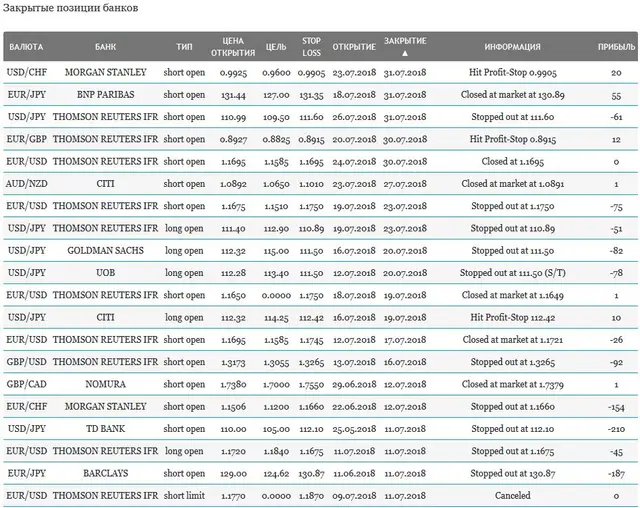The width and height of the screenshot is (640, 508).
Task: Click BARCLAYS bank cell
Action: 105,473
